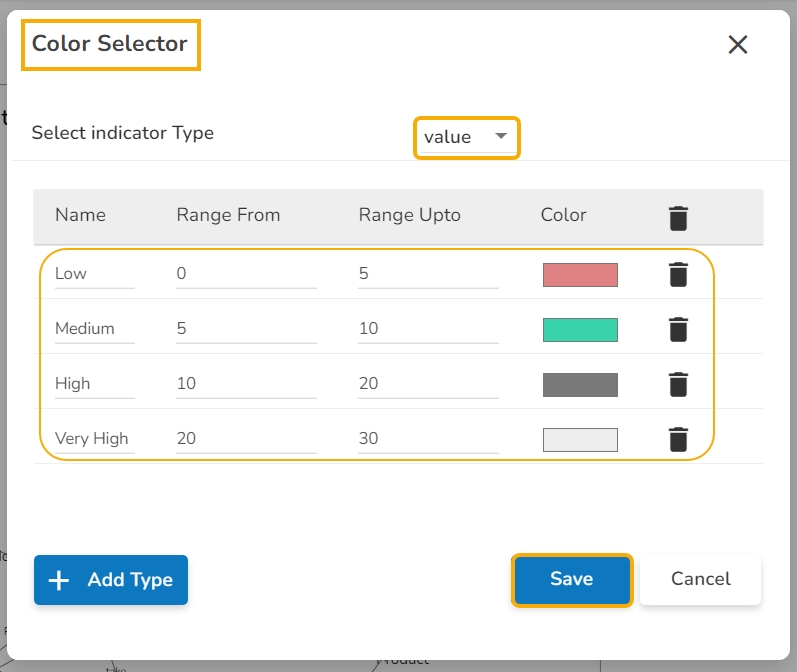This screenshot has height=672, width=797.
Task: Delete the Low range row
Action: coord(678,274)
